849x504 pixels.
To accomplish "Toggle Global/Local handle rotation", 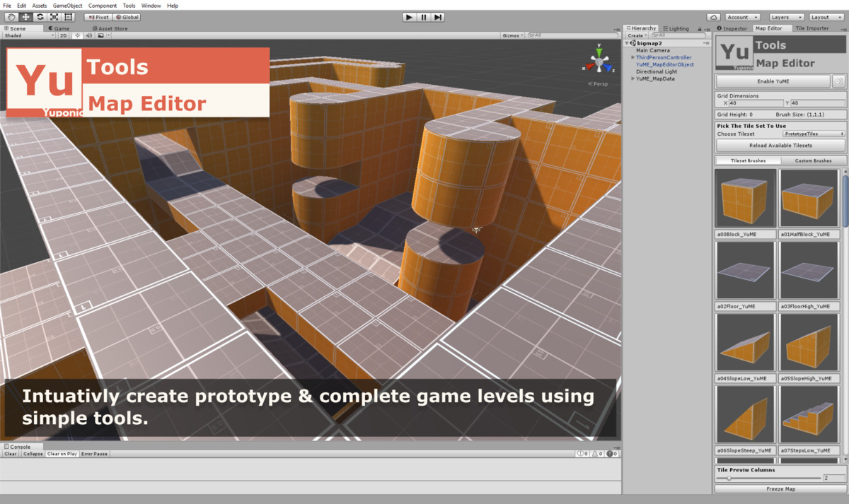I will tap(127, 17).
